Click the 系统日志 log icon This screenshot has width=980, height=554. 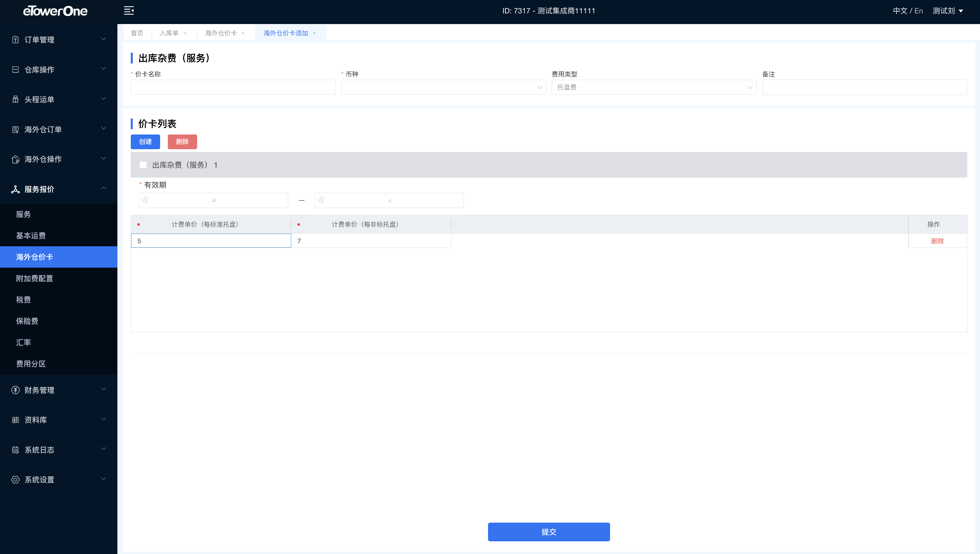(15, 450)
